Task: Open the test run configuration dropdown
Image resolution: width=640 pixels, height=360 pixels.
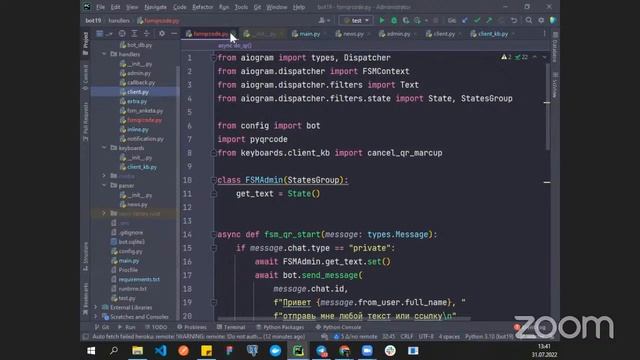Action: [356, 20]
